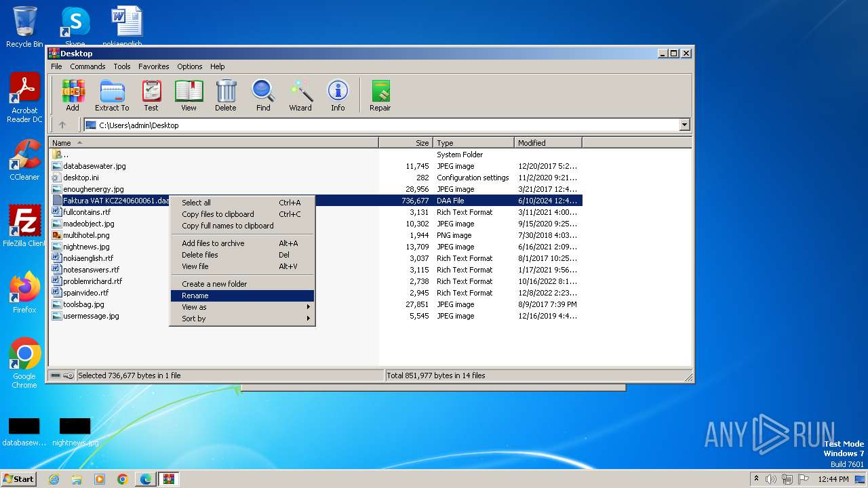Click taskbar clock 12:44 PM
This screenshot has width=868, height=488.
pyautogui.click(x=833, y=479)
